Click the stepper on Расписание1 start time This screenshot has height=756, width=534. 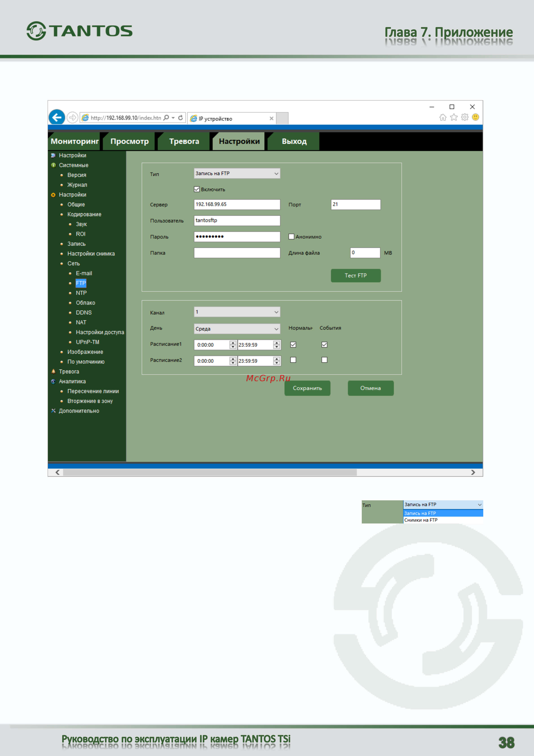pyautogui.click(x=233, y=345)
